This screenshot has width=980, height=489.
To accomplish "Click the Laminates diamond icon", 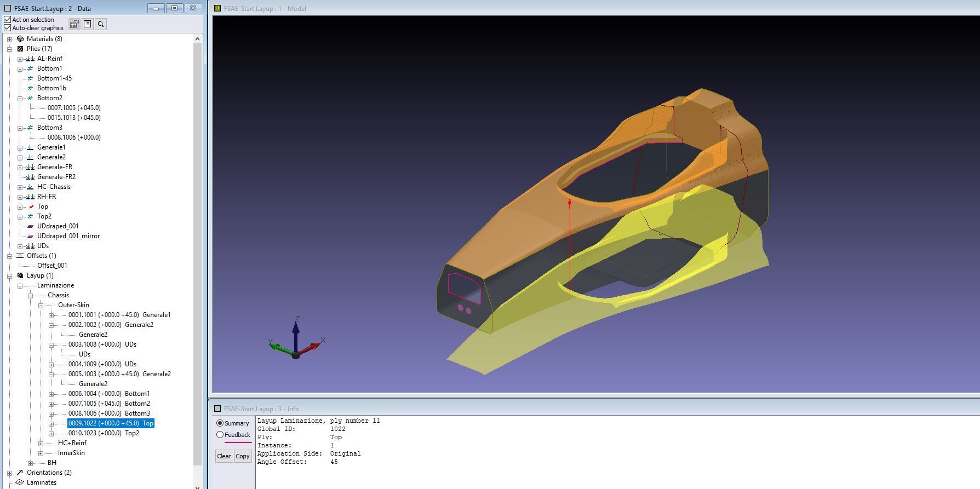I will 20,482.
